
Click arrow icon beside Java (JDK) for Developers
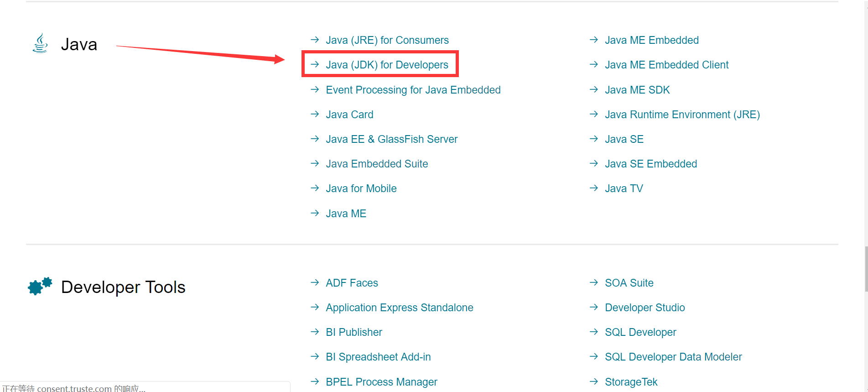pyautogui.click(x=315, y=64)
